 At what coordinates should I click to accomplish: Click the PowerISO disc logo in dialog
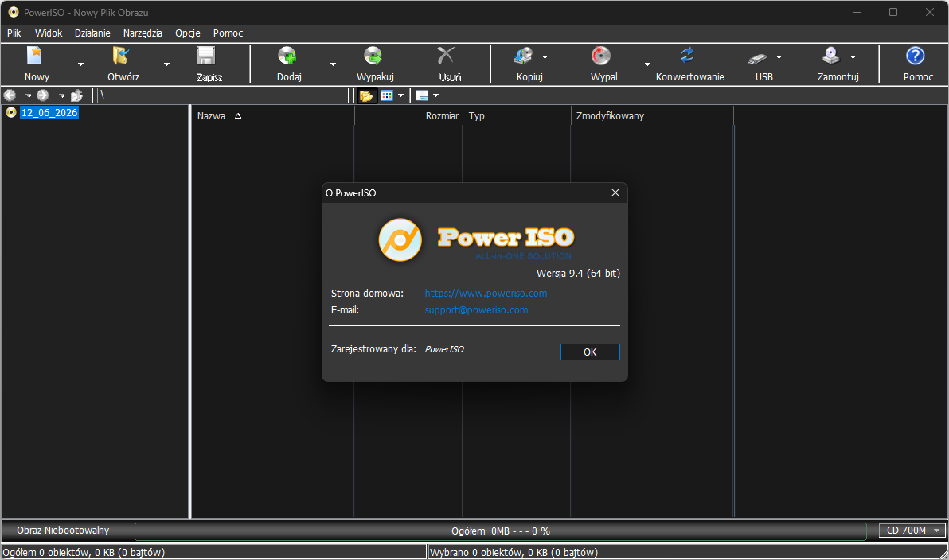pos(400,240)
